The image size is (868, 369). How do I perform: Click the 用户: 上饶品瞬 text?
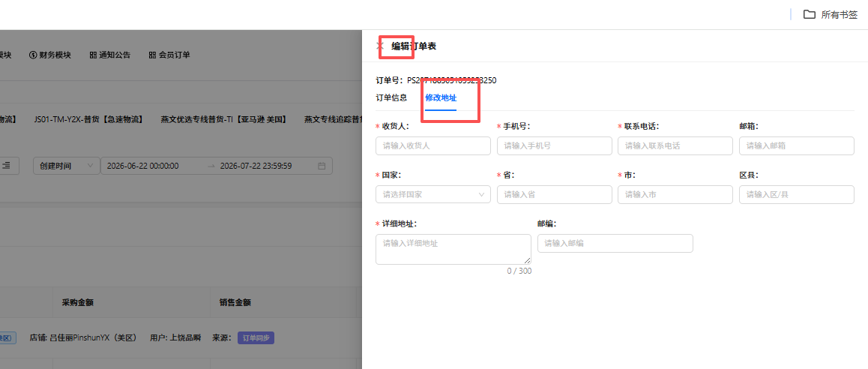click(x=175, y=338)
